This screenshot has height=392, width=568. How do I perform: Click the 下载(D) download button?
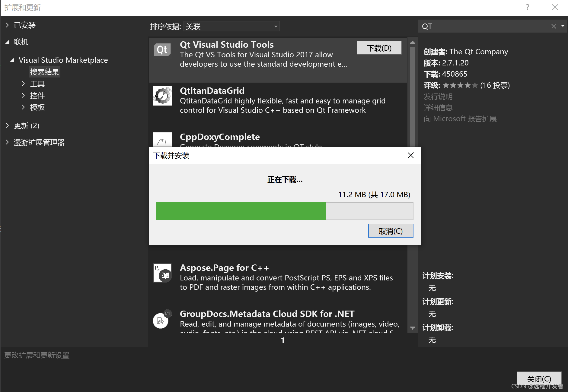click(x=379, y=48)
